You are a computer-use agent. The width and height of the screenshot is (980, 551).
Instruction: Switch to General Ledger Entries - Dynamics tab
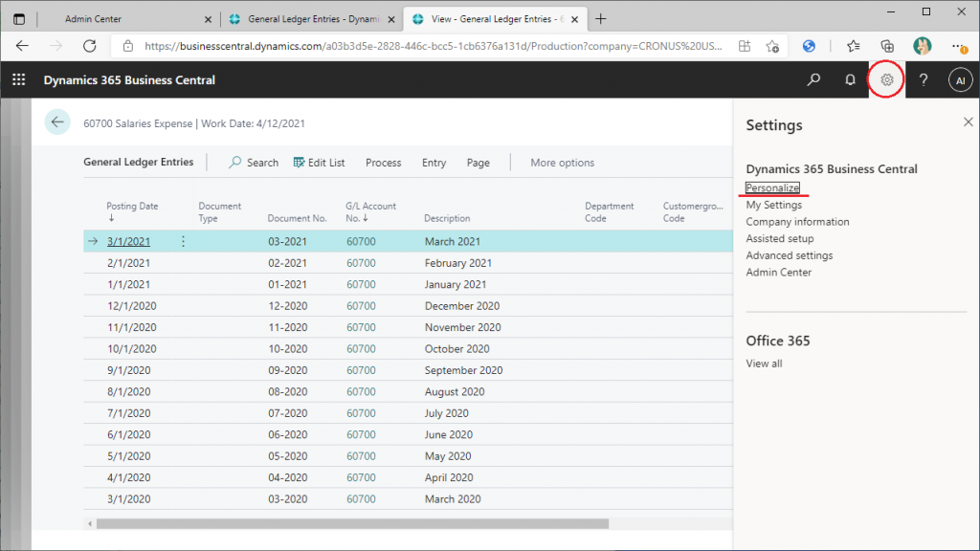tap(313, 19)
